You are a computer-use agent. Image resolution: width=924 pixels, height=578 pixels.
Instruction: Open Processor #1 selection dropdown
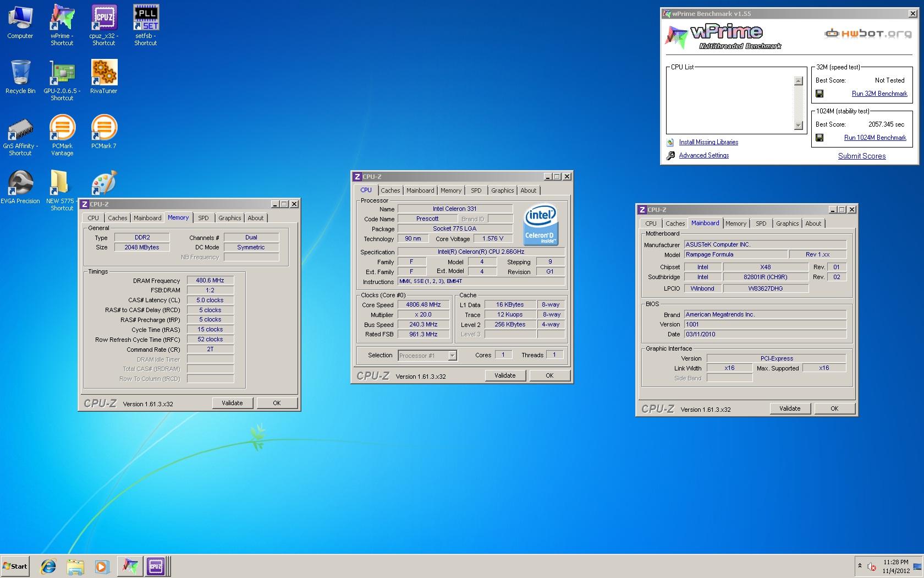point(427,356)
